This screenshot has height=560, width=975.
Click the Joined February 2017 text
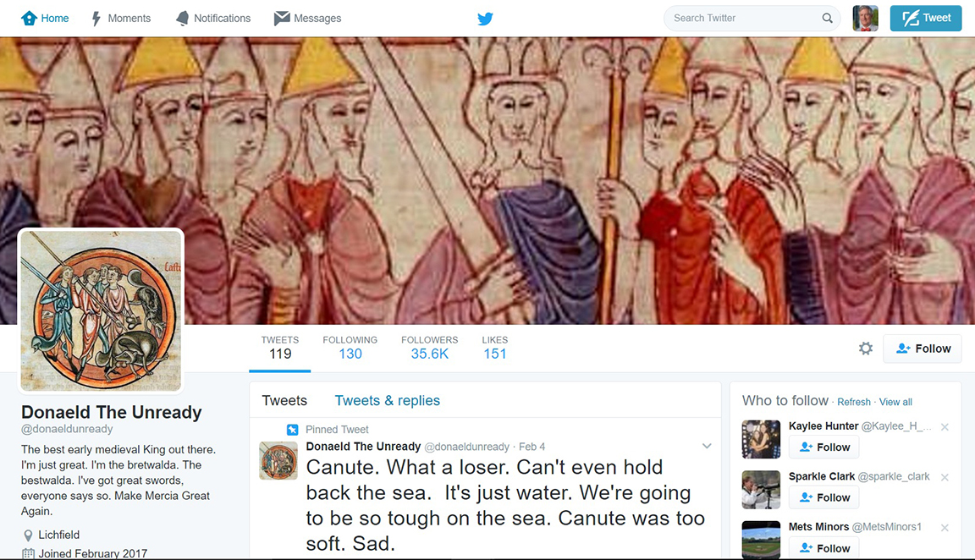point(92,553)
